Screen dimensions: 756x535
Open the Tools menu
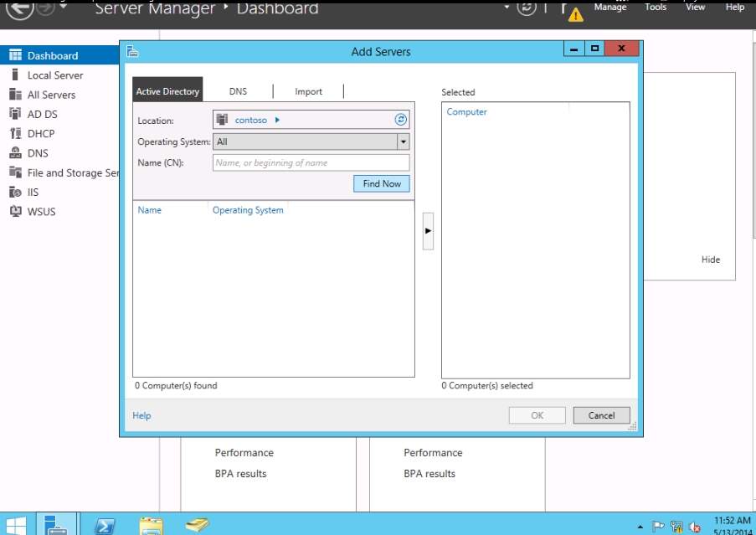[x=656, y=7]
